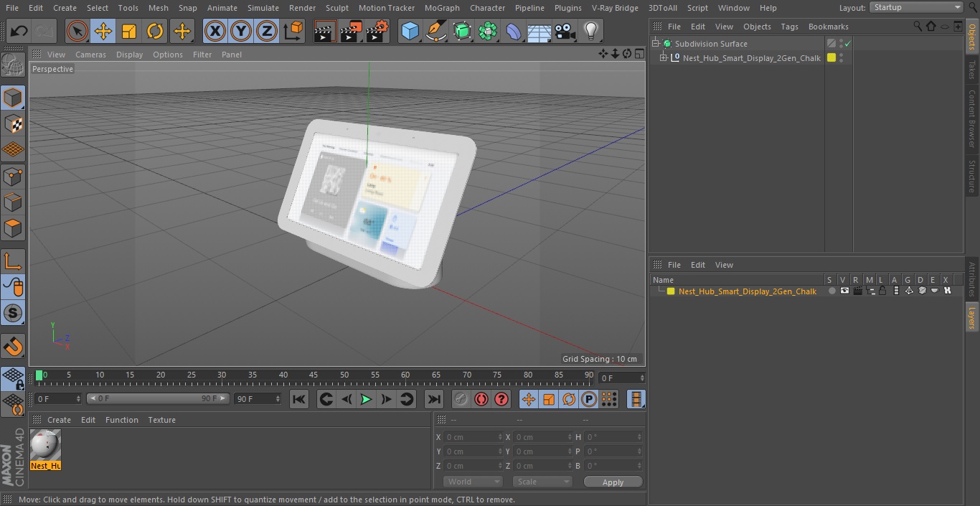Add a Cube primitive object
Image resolution: width=980 pixels, height=506 pixels.
tap(410, 32)
